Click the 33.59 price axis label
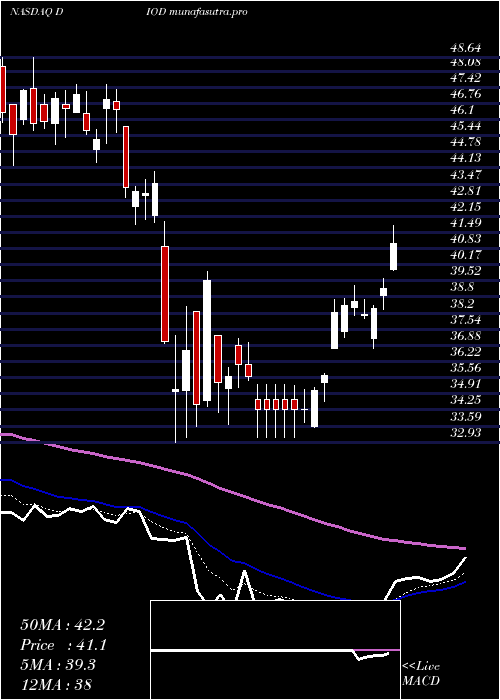Screen dimensions: 500x700 (x=465, y=417)
